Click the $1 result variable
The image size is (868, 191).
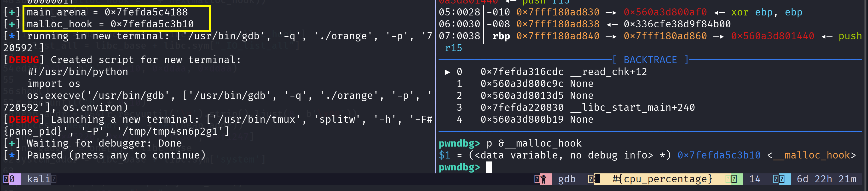click(445, 155)
